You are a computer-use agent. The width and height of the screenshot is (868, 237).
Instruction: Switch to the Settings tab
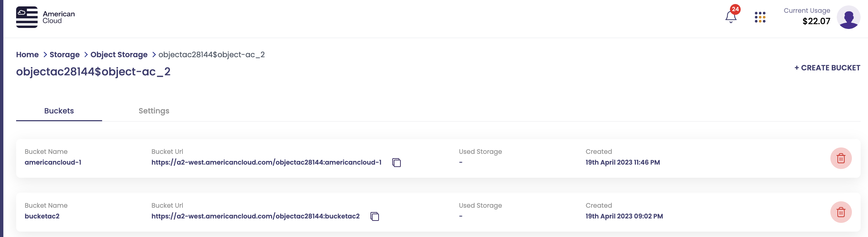154,111
